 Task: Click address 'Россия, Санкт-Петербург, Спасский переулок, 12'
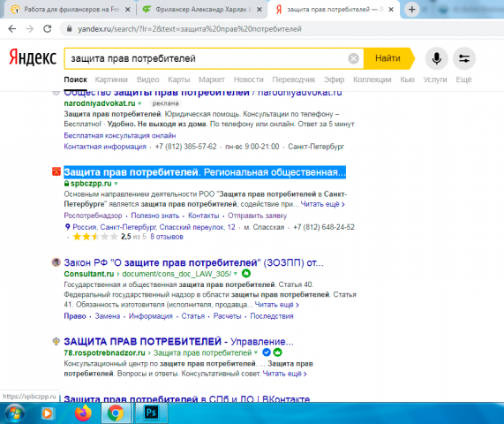tap(154, 227)
